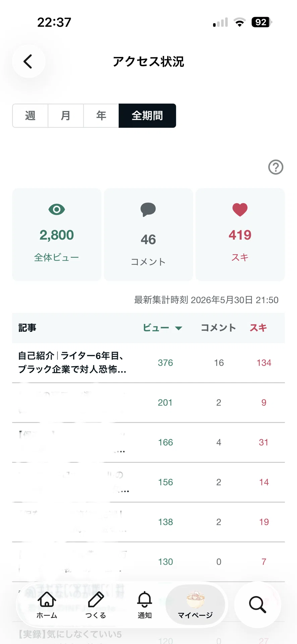This screenshot has height=644, width=297.
Task: Tap the 2,800 全体ビュー card
Action: (57, 234)
